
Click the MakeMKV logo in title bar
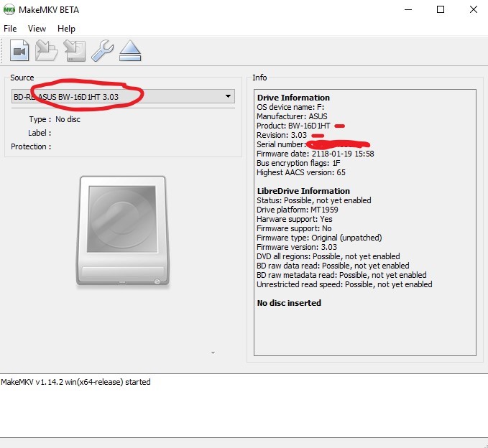coord(10,10)
